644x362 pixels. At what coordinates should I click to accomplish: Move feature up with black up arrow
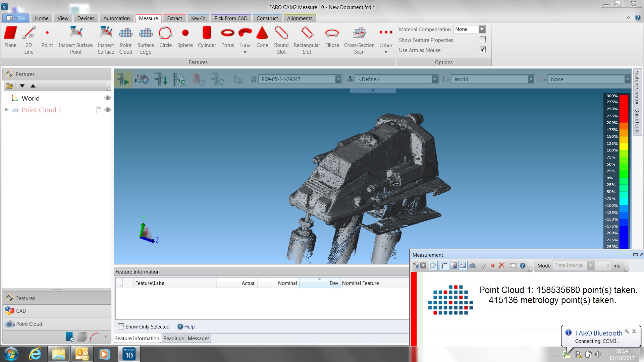click(33, 86)
